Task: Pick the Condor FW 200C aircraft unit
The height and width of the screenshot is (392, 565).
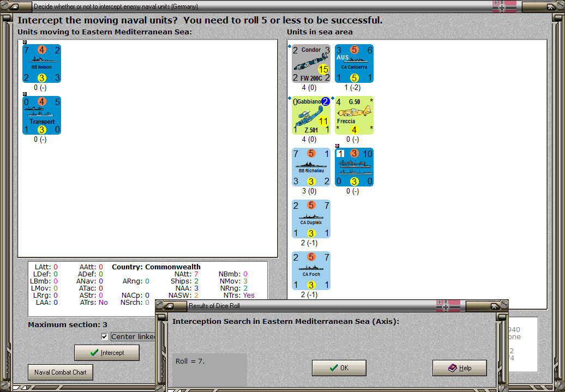Action: 311,63
